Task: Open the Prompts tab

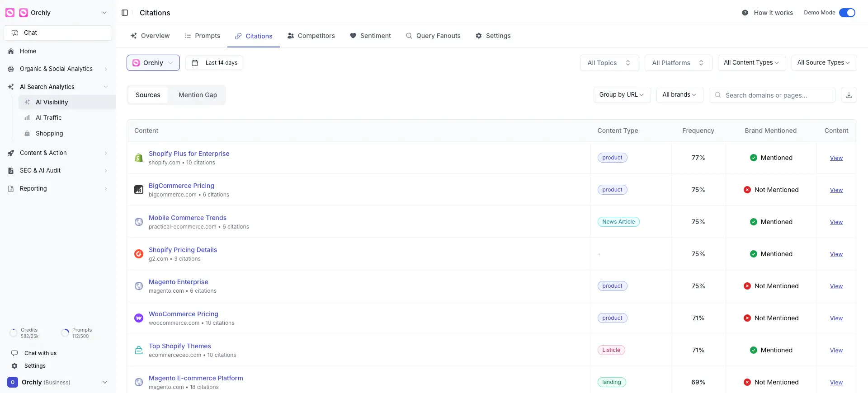Action: pos(202,36)
